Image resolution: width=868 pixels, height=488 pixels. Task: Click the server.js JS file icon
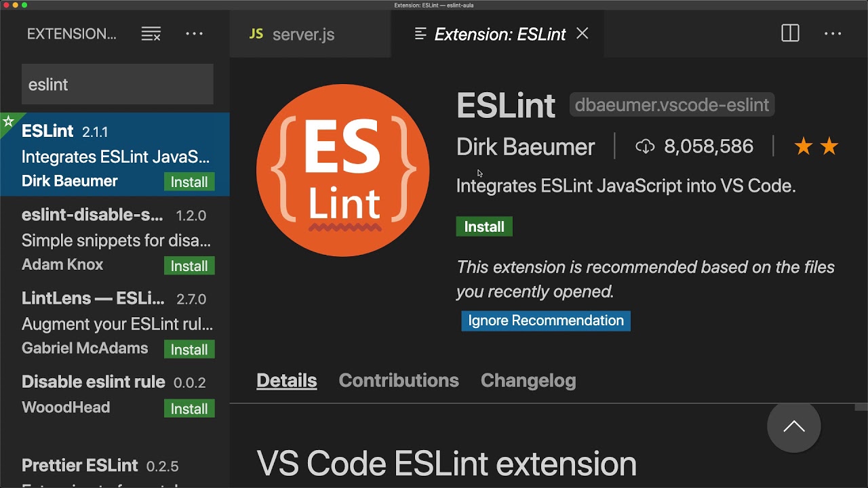click(256, 34)
